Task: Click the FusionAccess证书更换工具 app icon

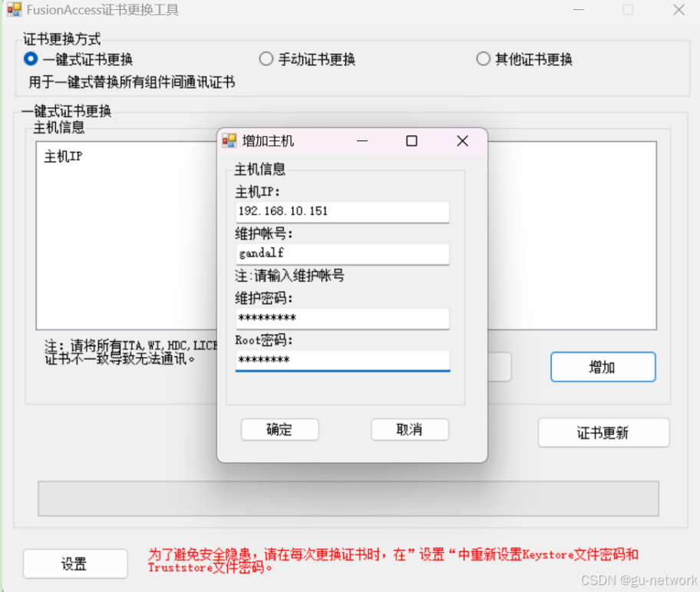Action: coord(15,9)
